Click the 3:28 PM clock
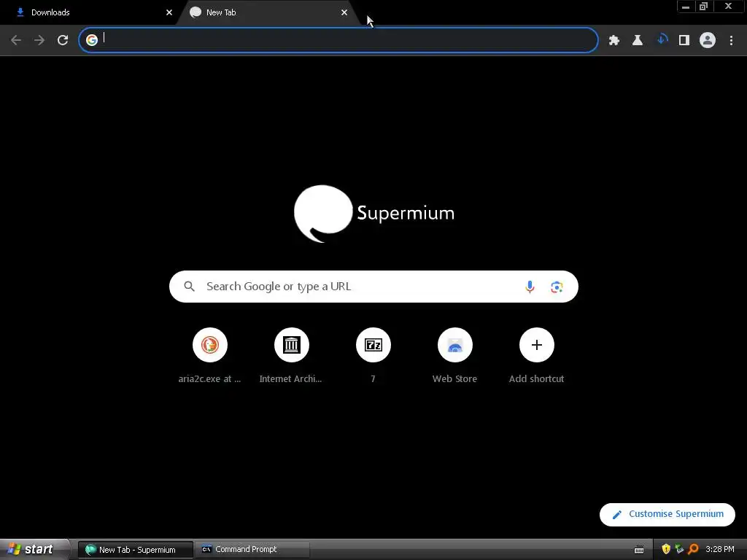The image size is (747, 560). 720,550
